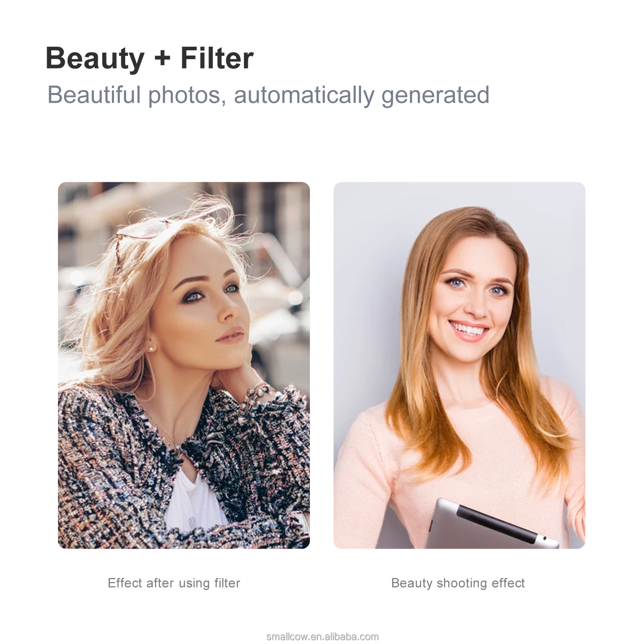Image resolution: width=644 pixels, height=644 pixels.
Task: Open the right beauty shooting photo
Action: pos(459,365)
